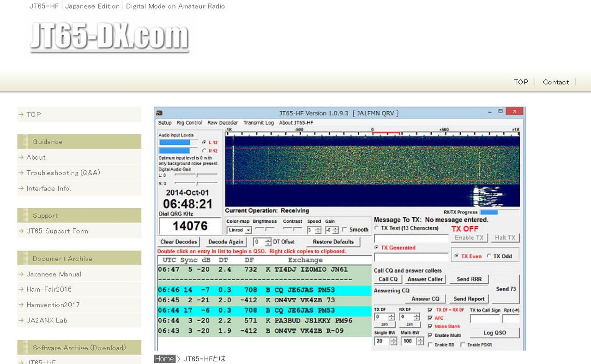Image resolution: width=591 pixels, height=364 pixels.
Task: Open the About JT65-HF menu
Action: point(296,123)
